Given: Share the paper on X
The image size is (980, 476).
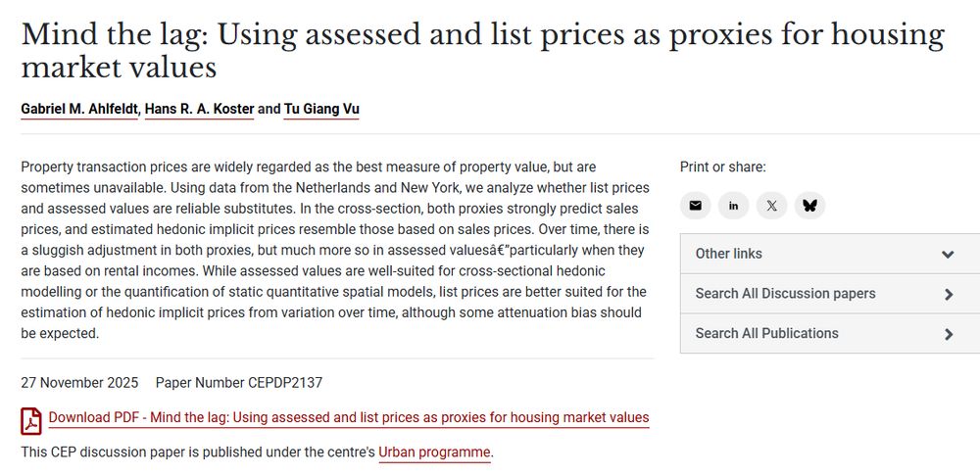Looking at the screenshot, I should (x=771, y=206).
